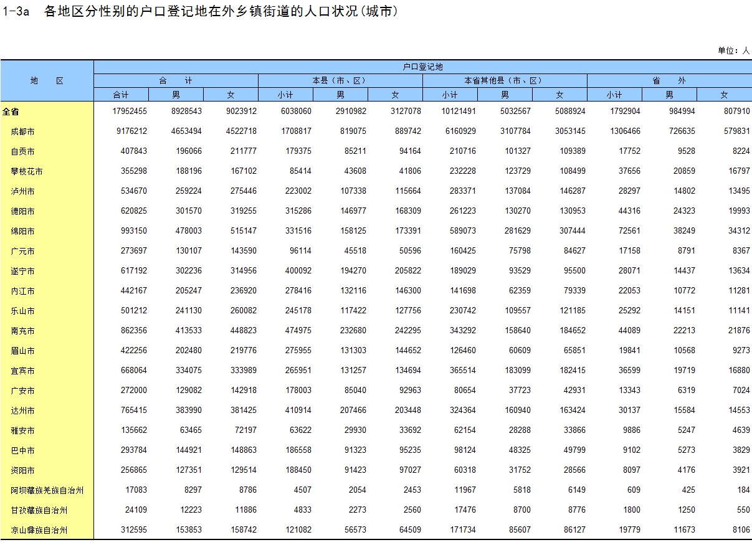Click the cell with value 9023912

[241, 112]
